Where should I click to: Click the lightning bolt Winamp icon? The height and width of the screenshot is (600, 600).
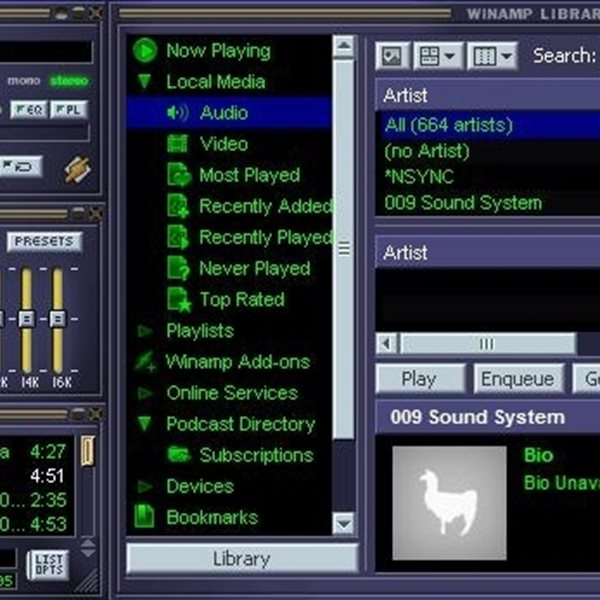point(78,169)
